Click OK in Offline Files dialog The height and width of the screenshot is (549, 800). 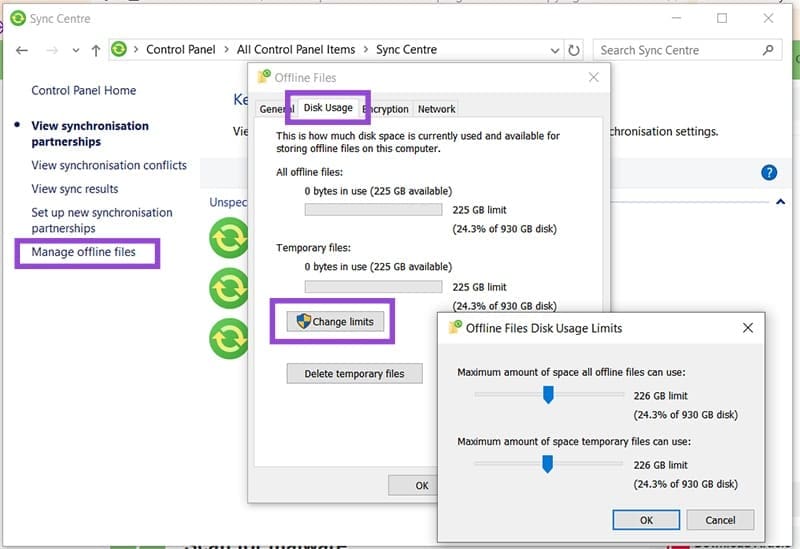point(413,485)
